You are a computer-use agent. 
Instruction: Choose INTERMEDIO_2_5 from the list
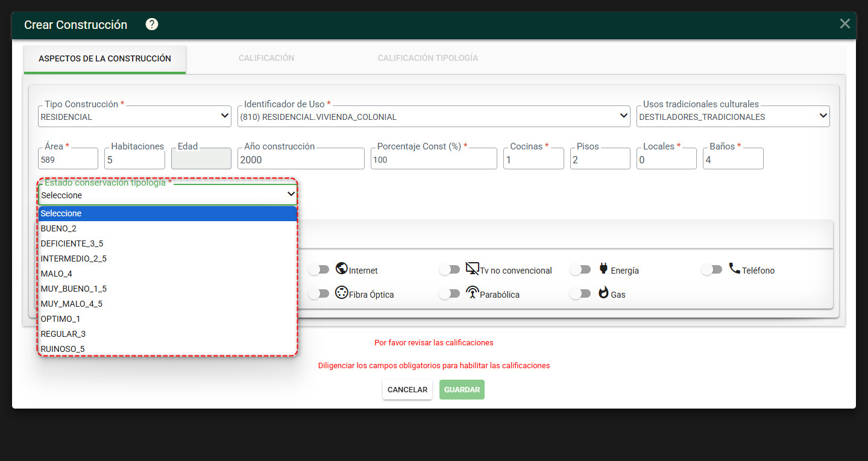point(168,259)
